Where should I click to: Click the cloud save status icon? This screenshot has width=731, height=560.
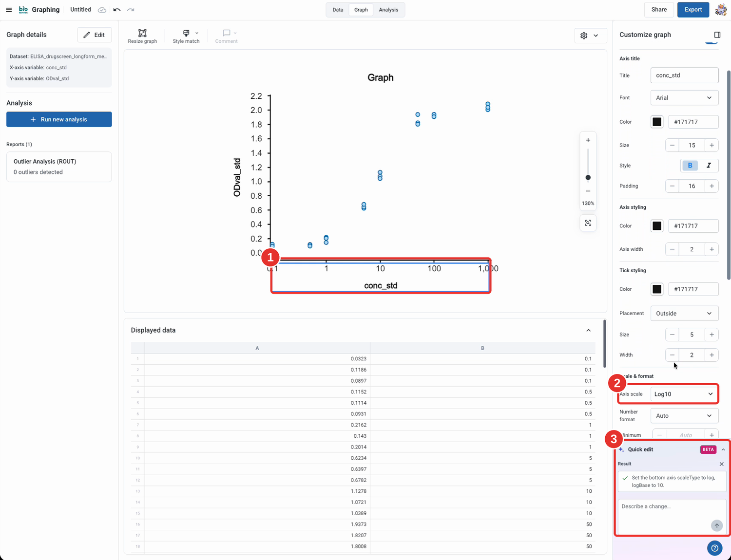point(102,10)
